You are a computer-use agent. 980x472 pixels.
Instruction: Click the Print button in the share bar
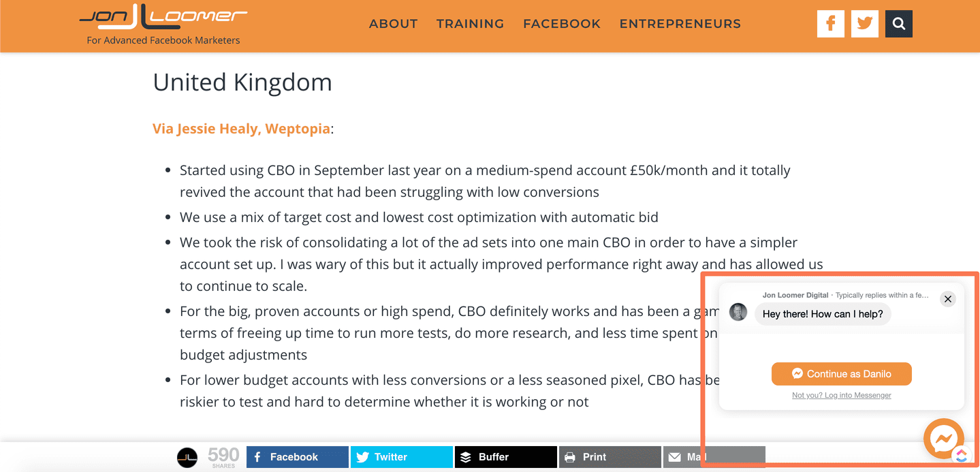610,457
